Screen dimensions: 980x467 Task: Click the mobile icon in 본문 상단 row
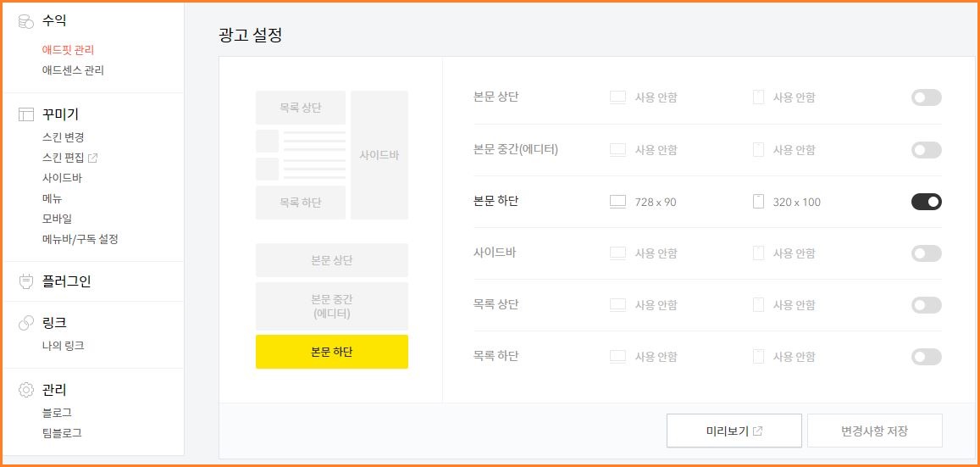759,97
